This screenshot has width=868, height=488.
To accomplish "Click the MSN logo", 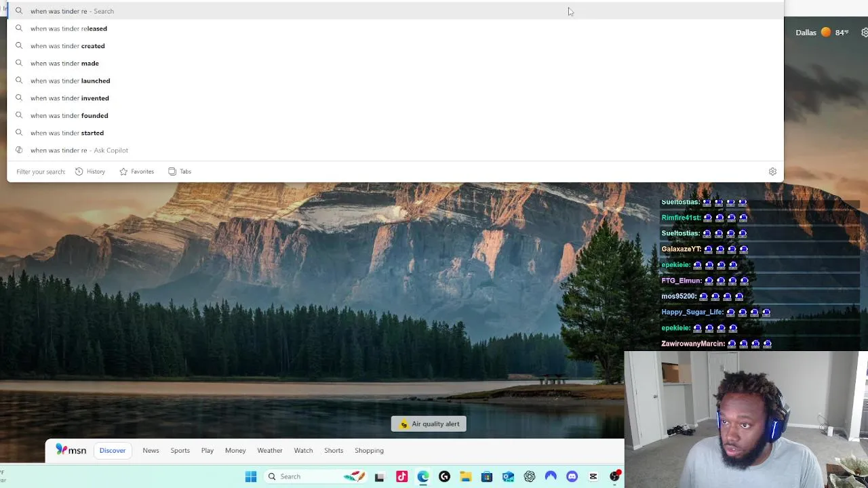I will coord(71,450).
